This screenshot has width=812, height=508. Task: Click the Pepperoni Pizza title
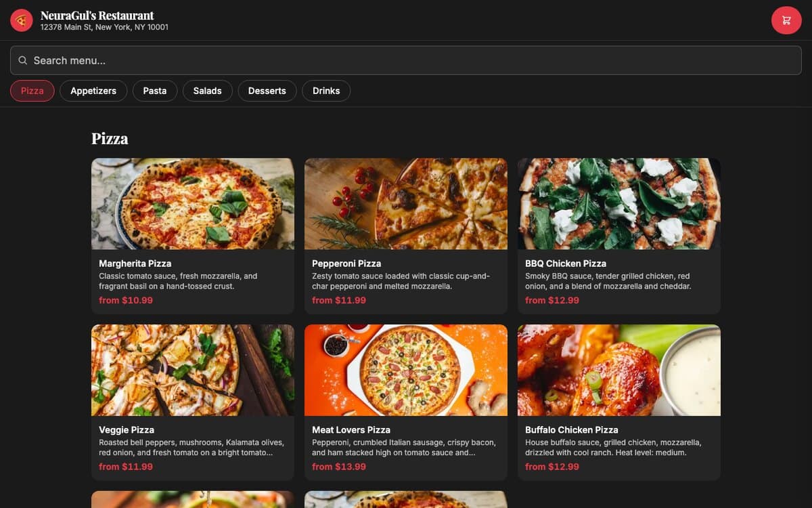click(346, 263)
